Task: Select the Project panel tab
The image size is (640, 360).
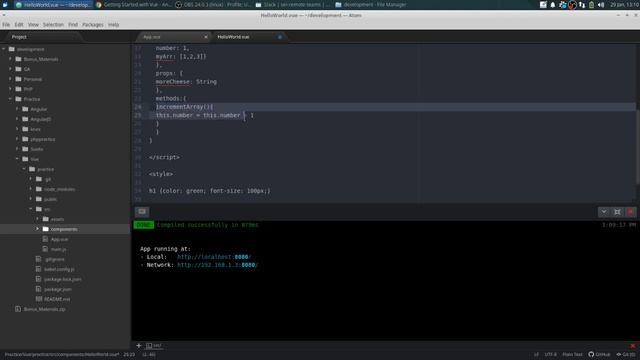Action: pyautogui.click(x=19, y=37)
